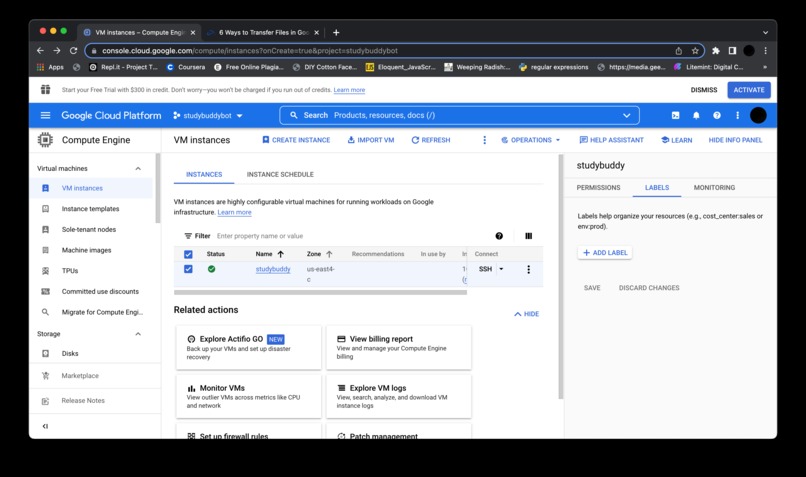Open header settings three-dot menu
Screen dimensions: 806x477
pos(737,115)
